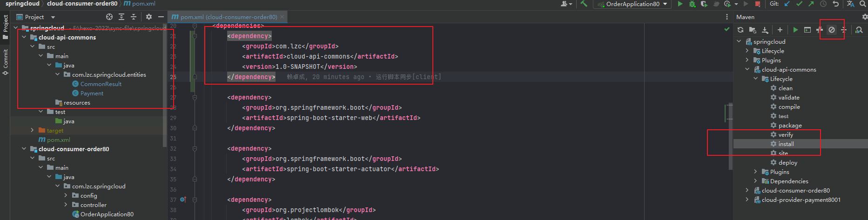Open Maven panel settings gear
The image size is (868, 220).
tap(865, 17)
